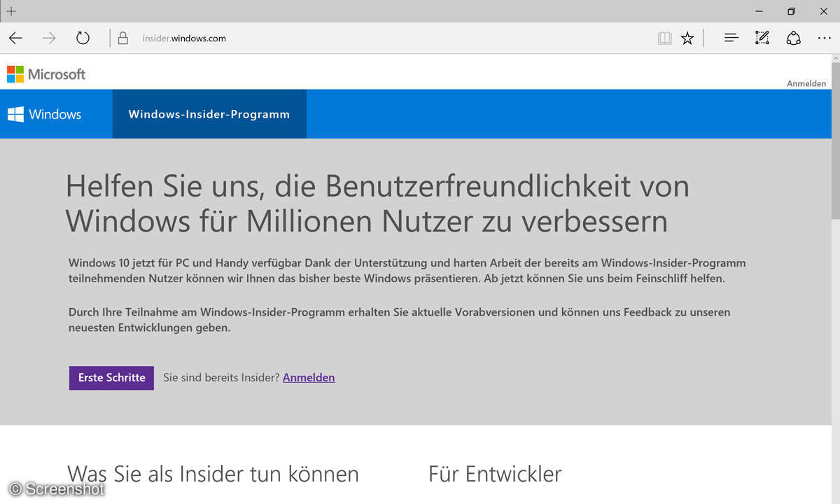Go forward to next page
This screenshot has height=504, width=840.
[49, 38]
